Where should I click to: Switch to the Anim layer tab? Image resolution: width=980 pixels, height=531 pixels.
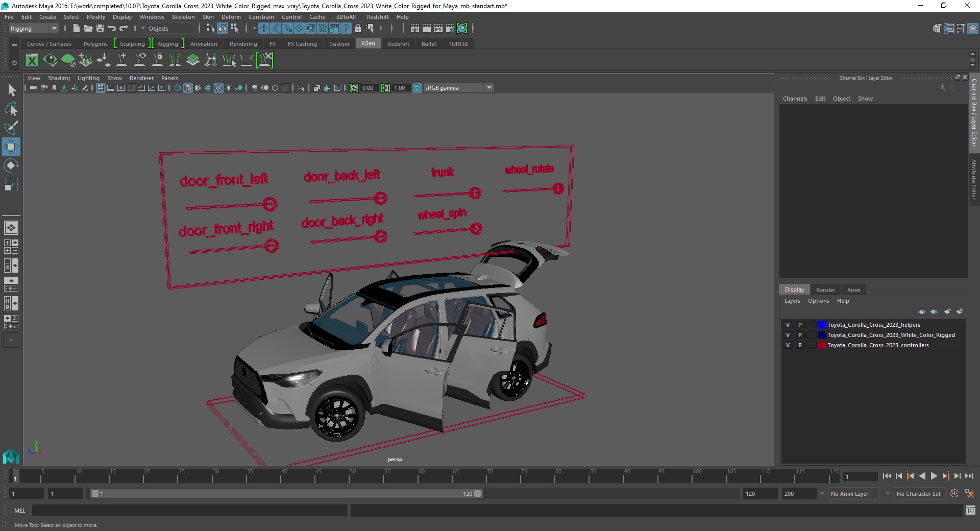[854, 289]
